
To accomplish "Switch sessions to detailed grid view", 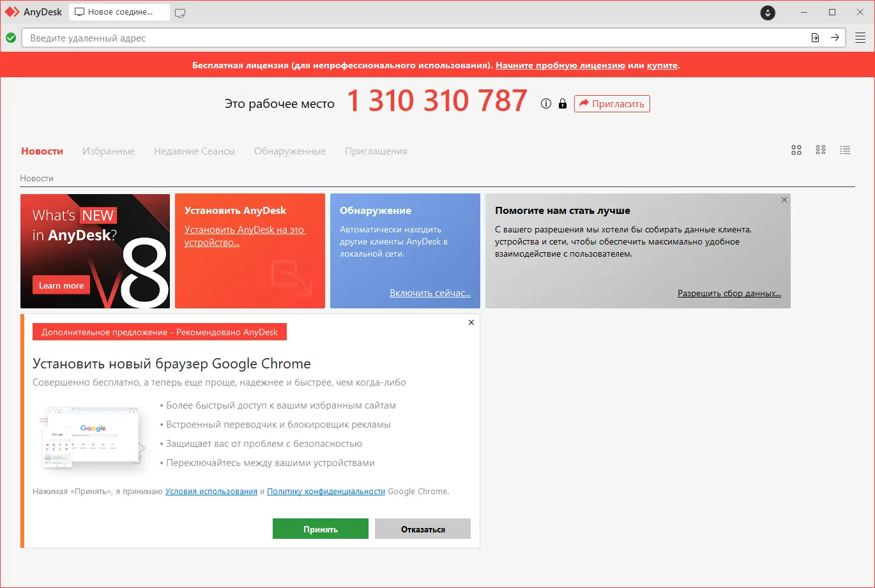I will [x=821, y=149].
